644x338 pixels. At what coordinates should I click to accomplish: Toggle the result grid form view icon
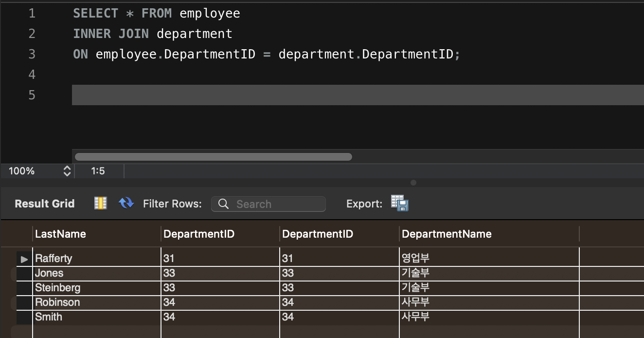100,204
